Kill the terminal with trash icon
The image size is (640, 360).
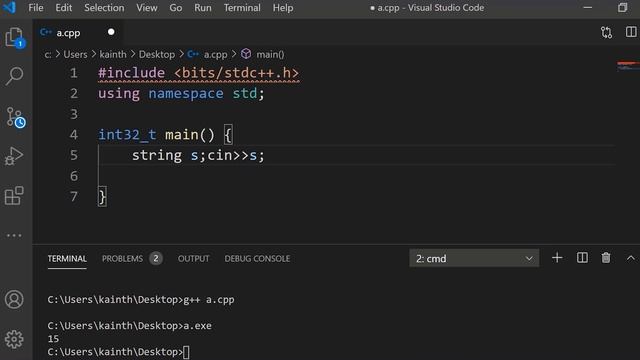[606, 258]
